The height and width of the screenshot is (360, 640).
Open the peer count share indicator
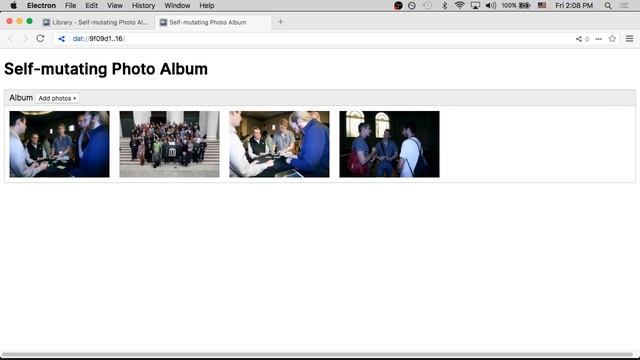pyautogui.click(x=582, y=39)
